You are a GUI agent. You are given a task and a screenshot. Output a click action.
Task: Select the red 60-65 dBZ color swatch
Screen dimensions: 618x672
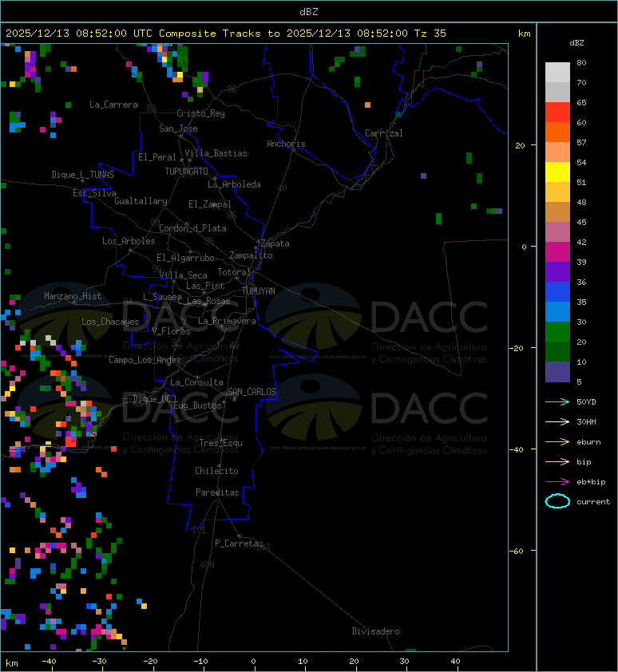point(557,113)
